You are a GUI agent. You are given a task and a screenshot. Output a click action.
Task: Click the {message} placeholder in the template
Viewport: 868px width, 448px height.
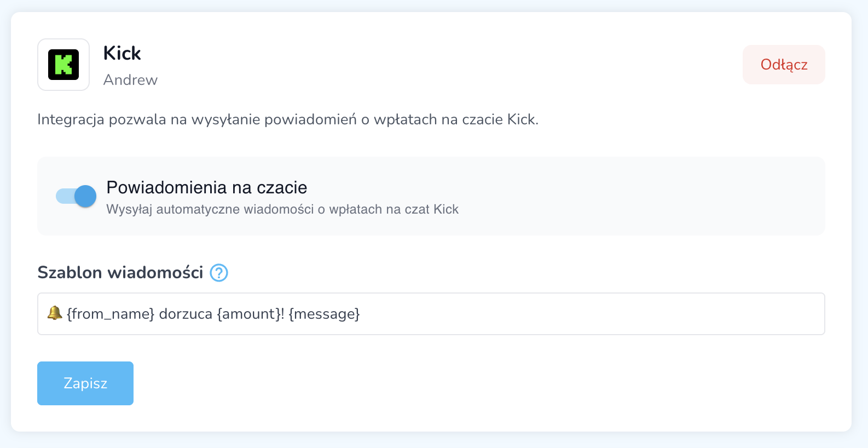[324, 314]
